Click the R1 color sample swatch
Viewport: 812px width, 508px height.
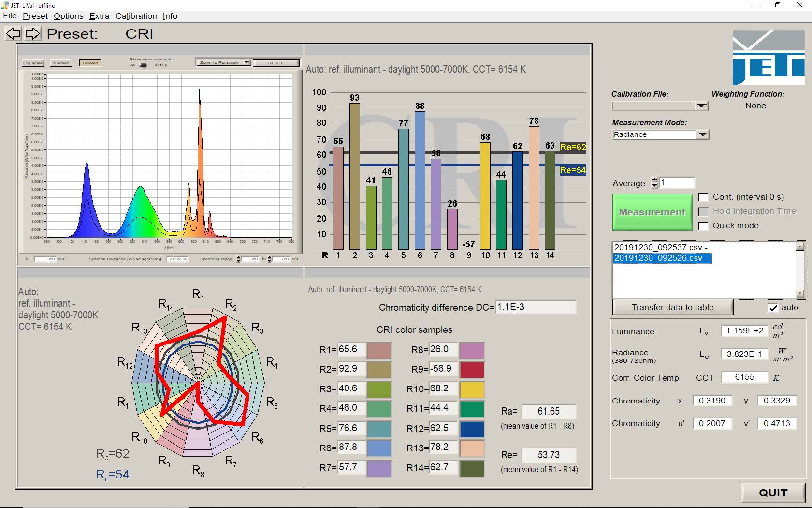[379, 350]
